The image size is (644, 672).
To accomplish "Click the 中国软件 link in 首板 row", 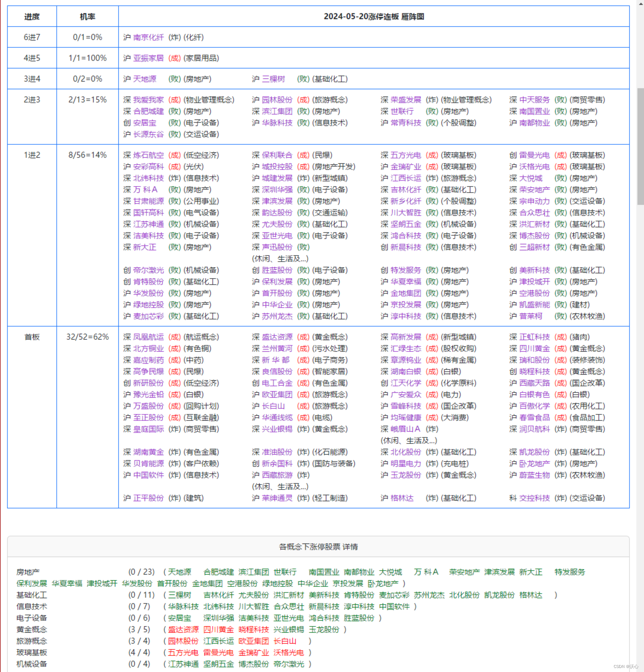I will (148, 475).
